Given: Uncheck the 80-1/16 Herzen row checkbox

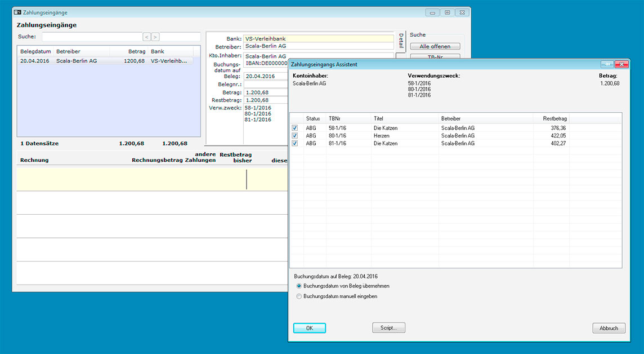Looking at the screenshot, I should pos(295,136).
